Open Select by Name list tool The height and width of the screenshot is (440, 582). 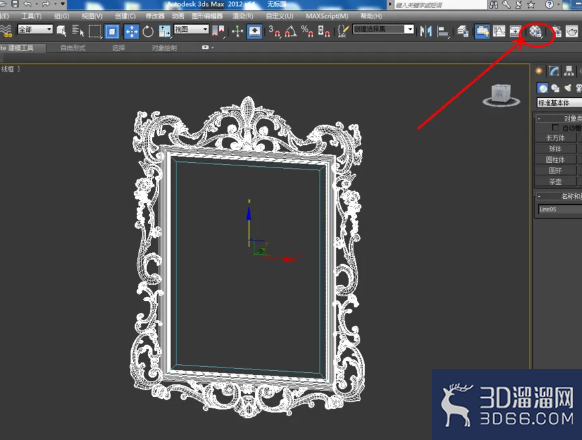[x=78, y=31]
